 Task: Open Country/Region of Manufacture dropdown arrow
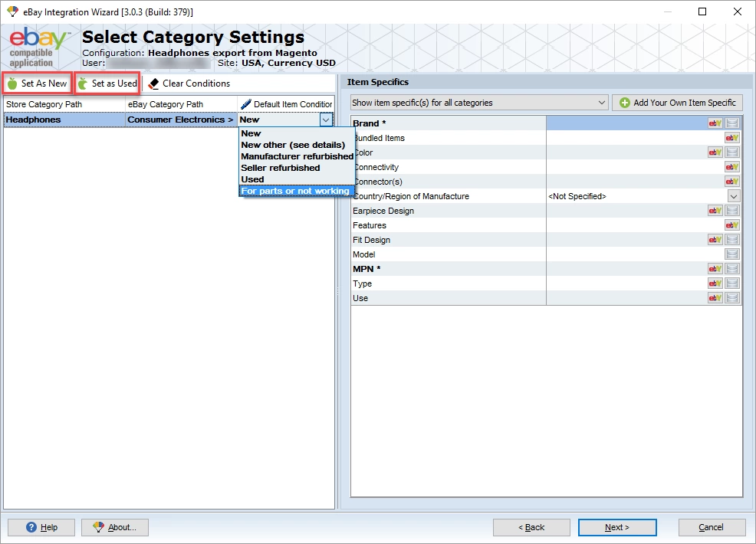point(733,196)
